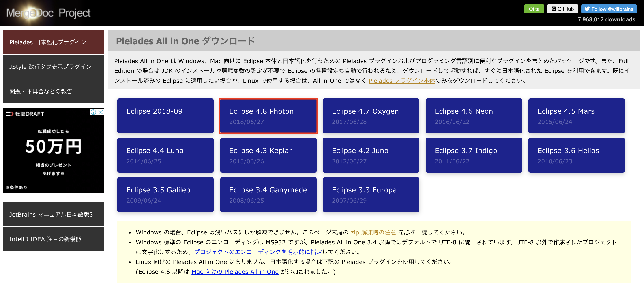Select the Eclipse 2018-09 download tile
The image size is (644, 298).
click(x=165, y=116)
